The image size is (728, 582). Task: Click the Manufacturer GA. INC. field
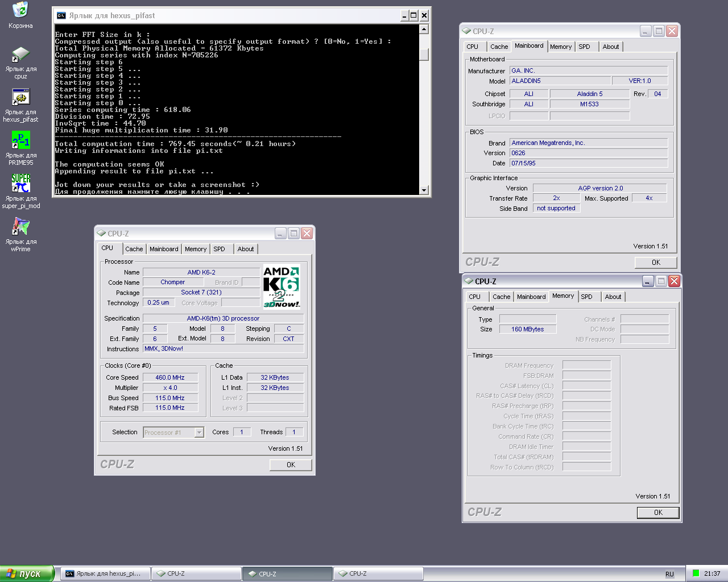(589, 70)
